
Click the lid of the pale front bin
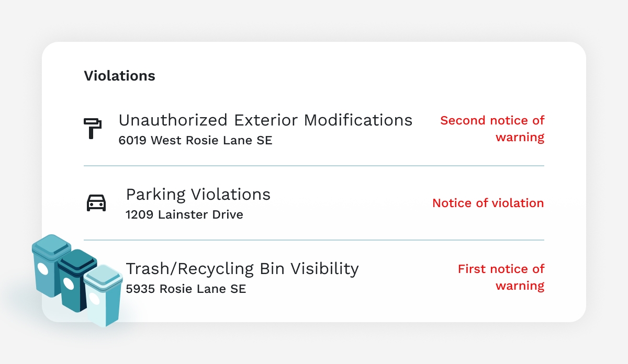coord(103,276)
